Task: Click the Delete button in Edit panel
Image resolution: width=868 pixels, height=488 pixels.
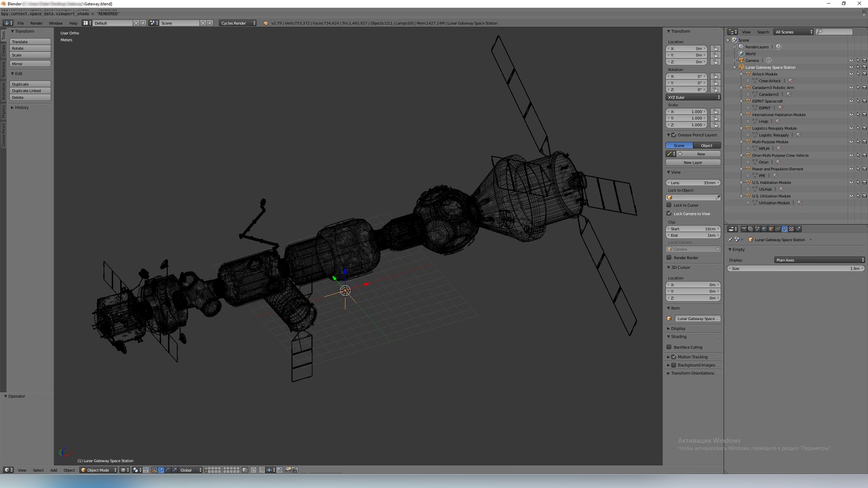Action: [x=30, y=98]
